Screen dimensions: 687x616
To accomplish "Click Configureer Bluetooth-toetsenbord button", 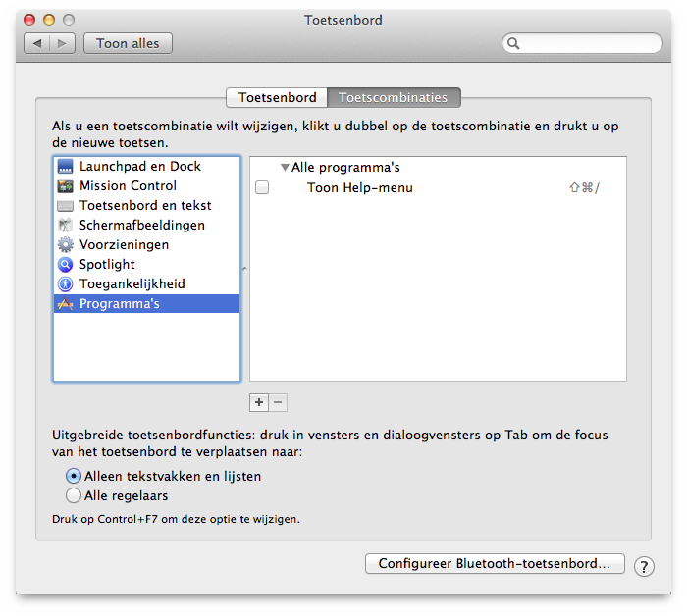I will tap(495, 563).
